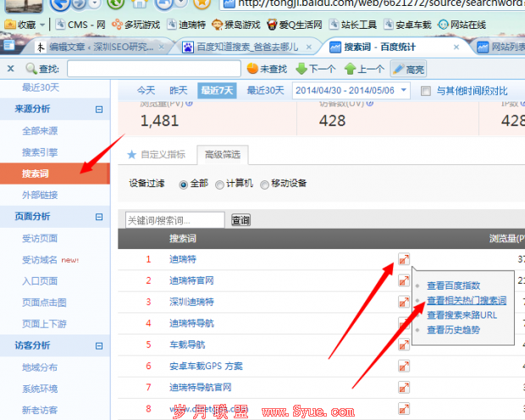Collapse the 访客分析 section

pos(99,345)
